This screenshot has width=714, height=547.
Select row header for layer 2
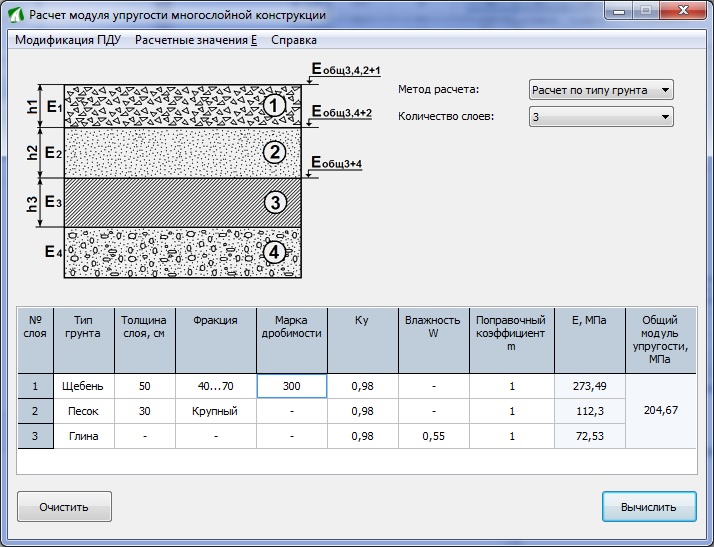point(36,411)
